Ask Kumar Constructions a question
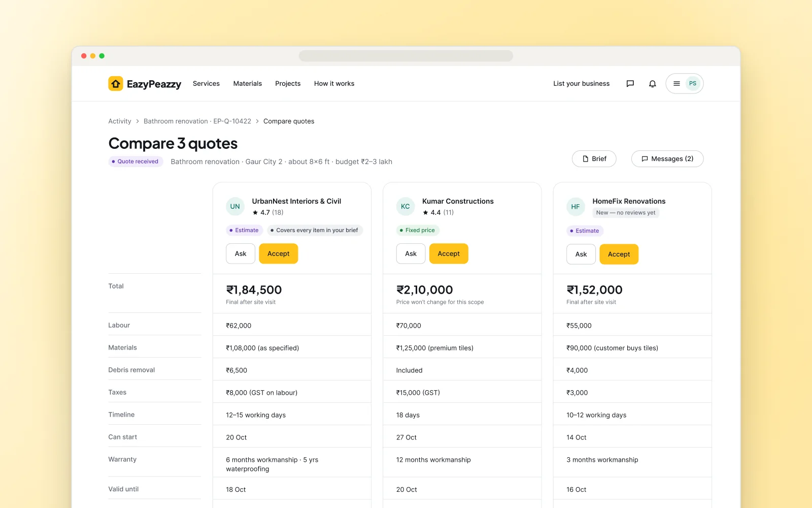Viewport: 812px width, 508px height. click(411, 254)
